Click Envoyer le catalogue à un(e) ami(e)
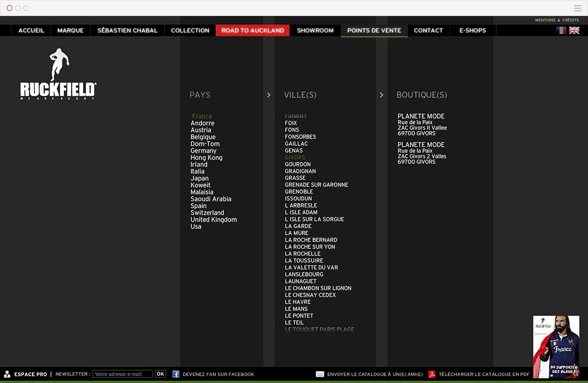Viewport: 588px width, 383px height. point(375,374)
